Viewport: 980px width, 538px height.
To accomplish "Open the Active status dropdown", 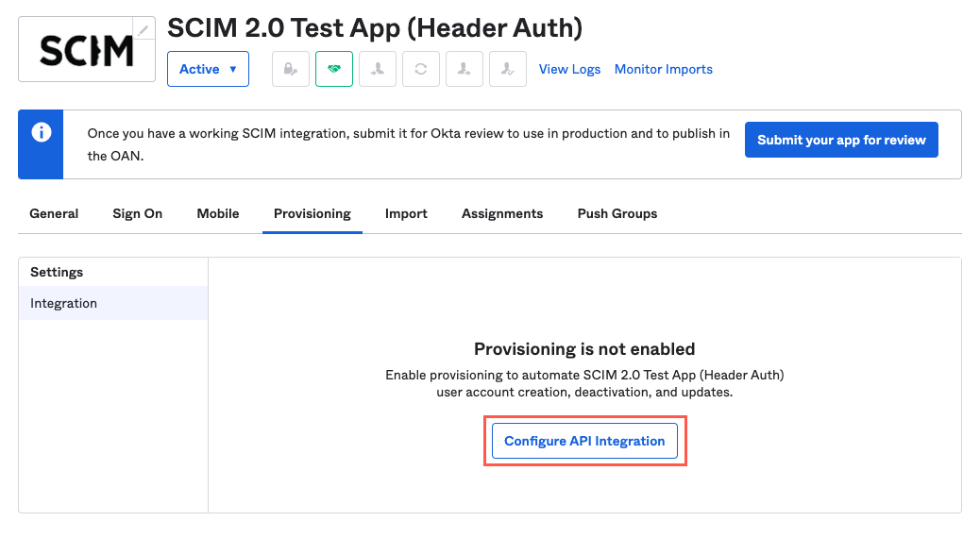I will 208,69.
